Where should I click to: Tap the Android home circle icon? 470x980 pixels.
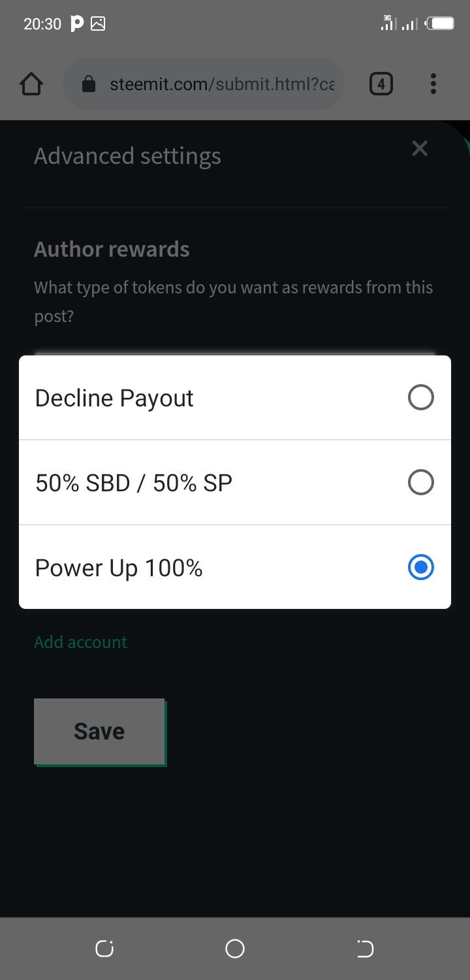[x=235, y=949]
